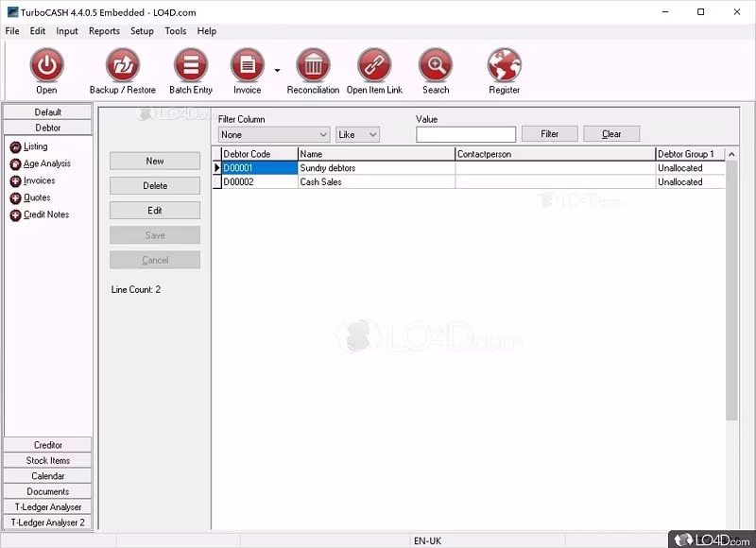Switch to the Default panel tab
This screenshot has height=548, width=756.
48,111
